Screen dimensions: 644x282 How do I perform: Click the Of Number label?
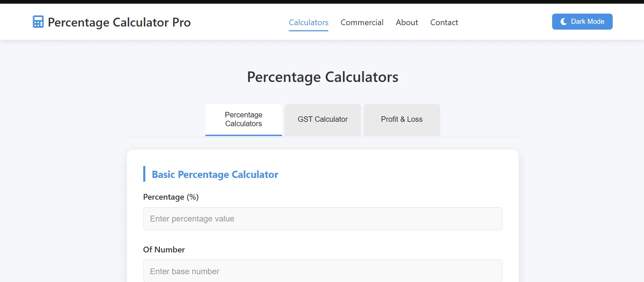[164, 250]
